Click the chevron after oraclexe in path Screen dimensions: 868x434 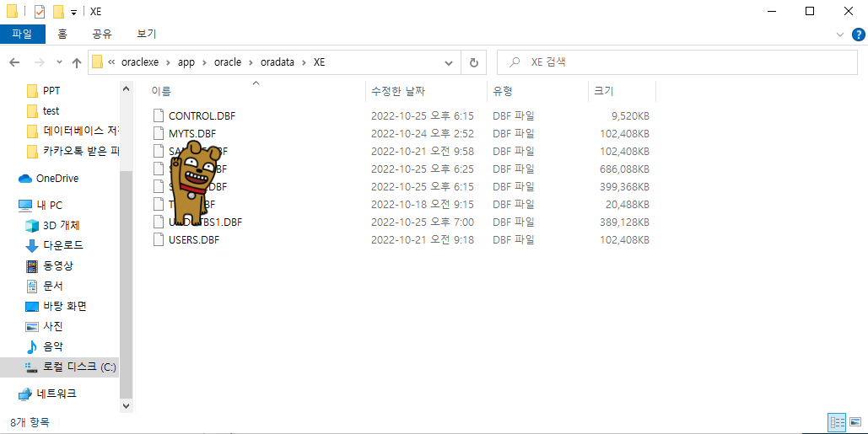[168, 62]
